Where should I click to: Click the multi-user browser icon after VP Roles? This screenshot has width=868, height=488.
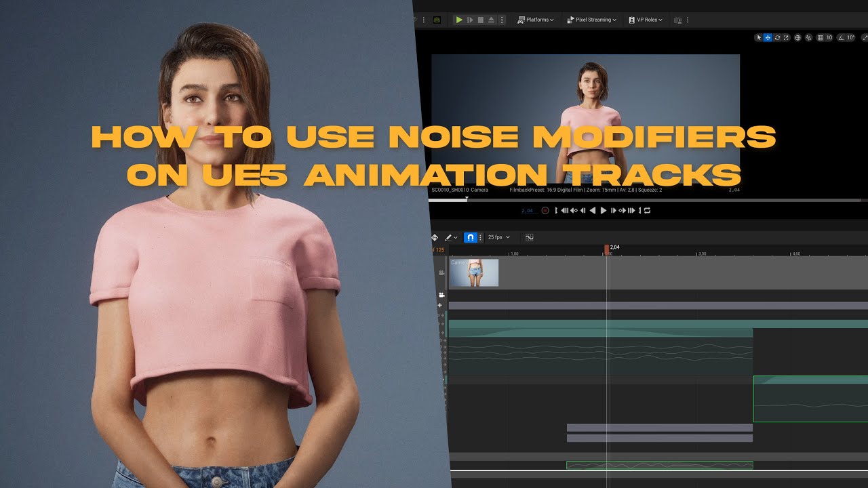coord(678,20)
